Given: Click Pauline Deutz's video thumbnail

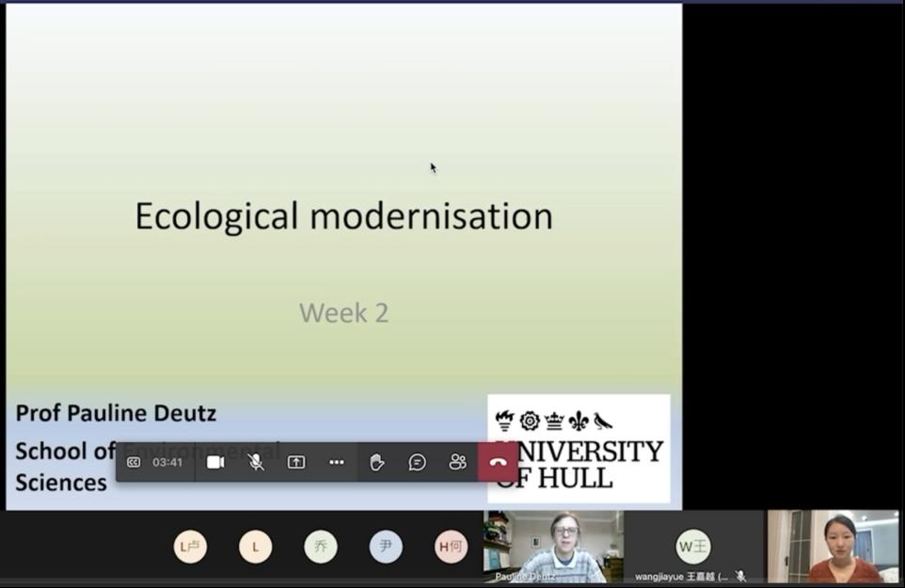Looking at the screenshot, I should coord(554,546).
